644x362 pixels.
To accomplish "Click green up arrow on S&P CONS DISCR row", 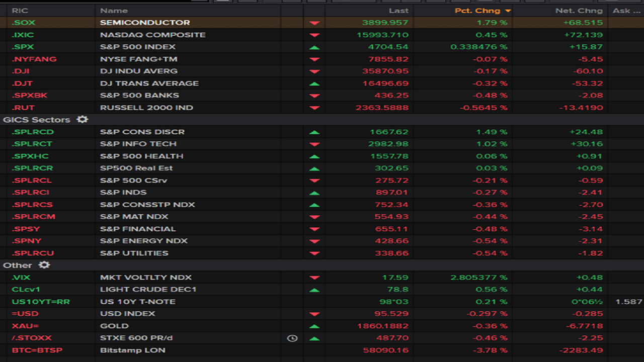I will [314, 132].
